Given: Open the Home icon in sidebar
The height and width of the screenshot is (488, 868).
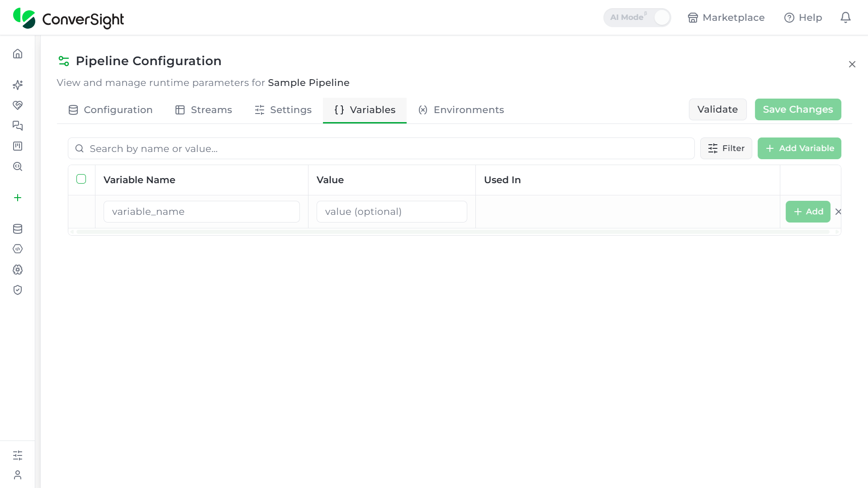Looking at the screenshot, I should [18, 54].
